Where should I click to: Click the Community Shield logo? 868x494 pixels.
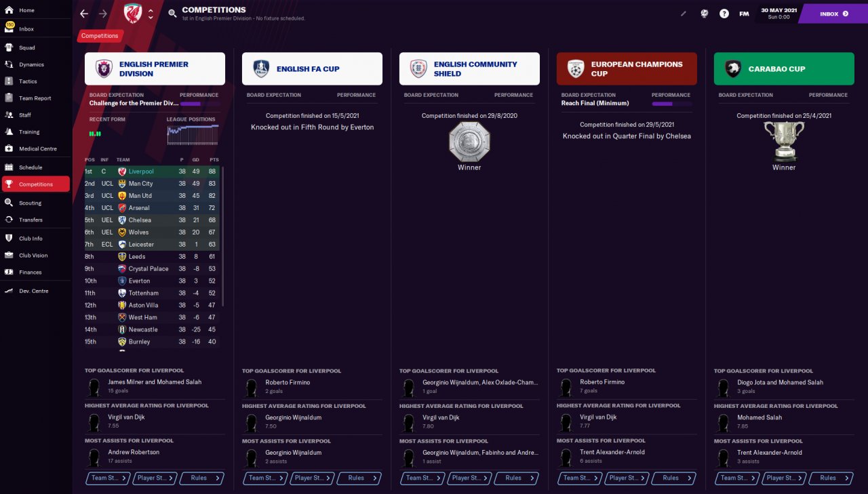pos(418,68)
